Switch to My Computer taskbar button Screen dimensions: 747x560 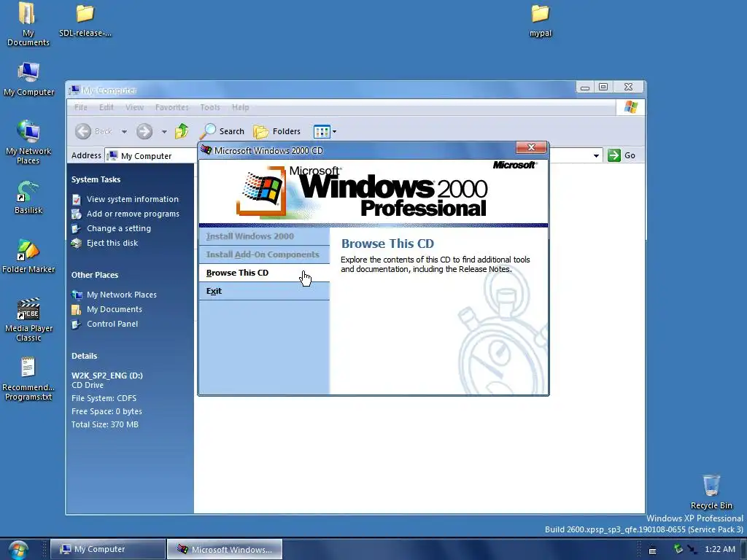[108, 549]
